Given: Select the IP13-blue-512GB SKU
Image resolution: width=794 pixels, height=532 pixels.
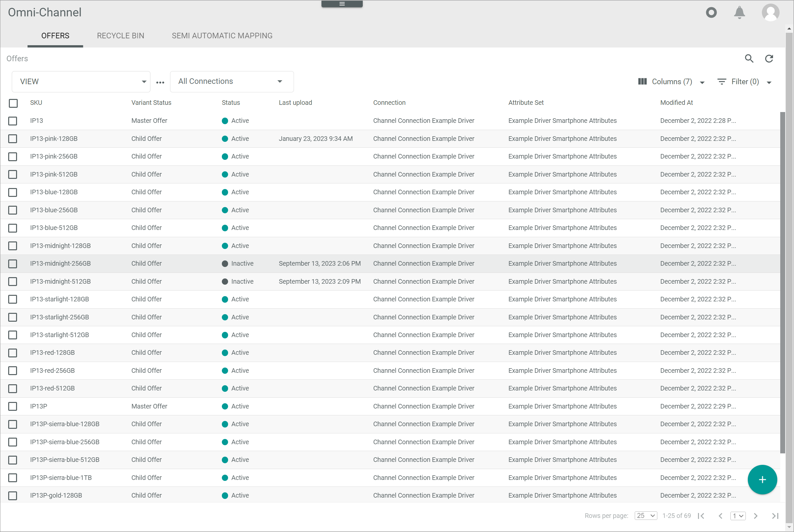Looking at the screenshot, I should [54, 228].
